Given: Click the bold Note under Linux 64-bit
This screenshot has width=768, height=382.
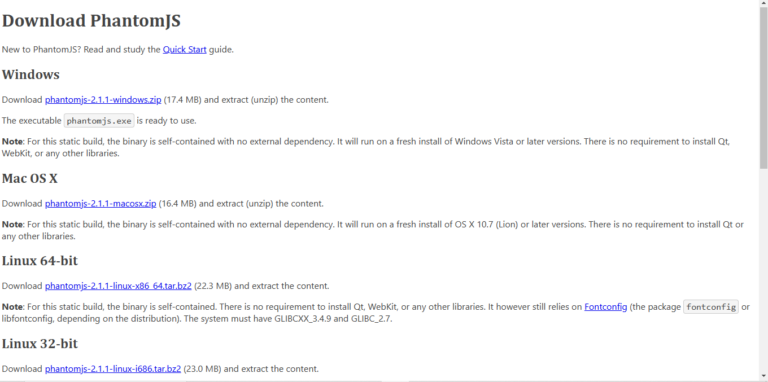Looking at the screenshot, I should 12,307.
